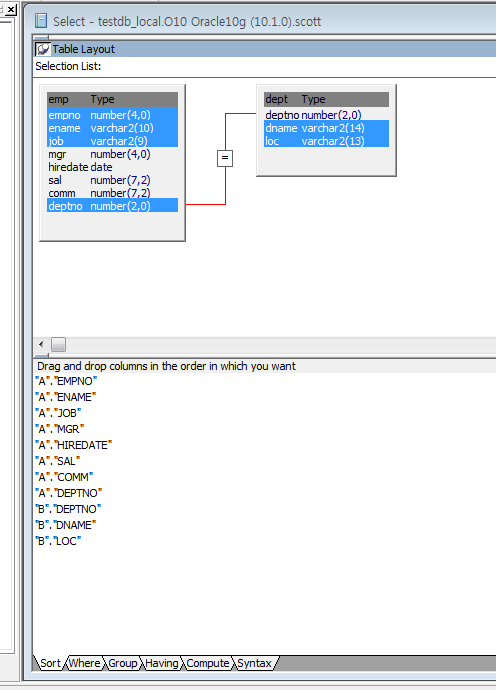Click the document icon beside Select title

tap(41, 21)
